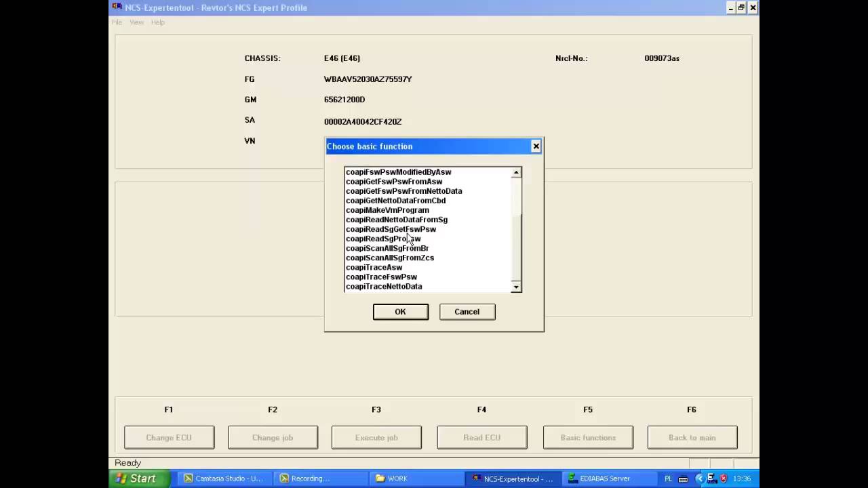Click the NCS-Expertentool title bar icon

pos(117,7)
